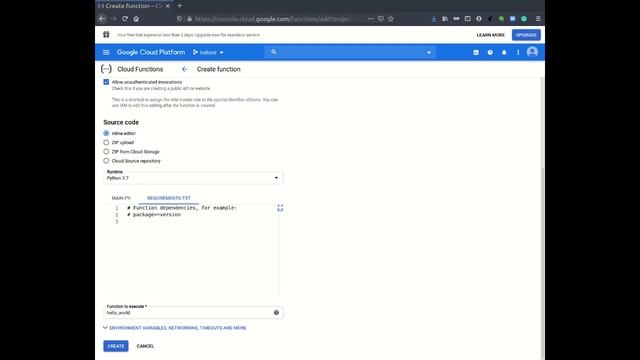Click the padlock site security icon
The image size is (640, 360).
(x=189, y=19)
